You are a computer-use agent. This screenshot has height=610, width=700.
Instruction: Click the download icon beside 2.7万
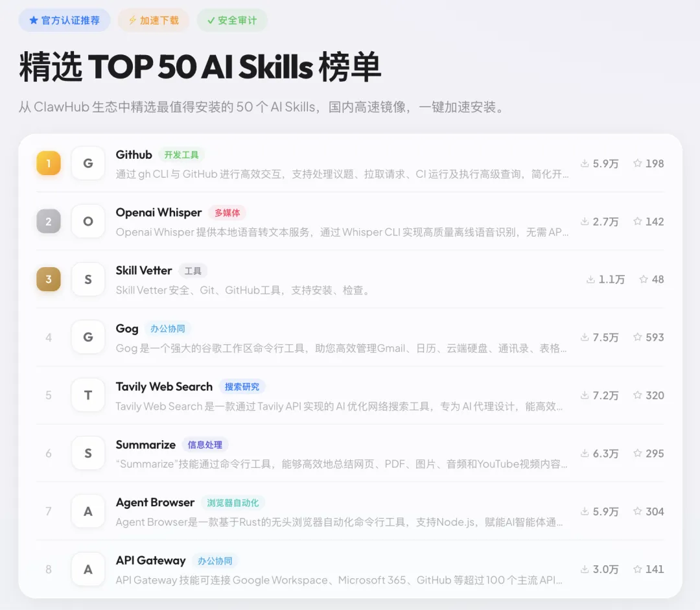point(585,222)
